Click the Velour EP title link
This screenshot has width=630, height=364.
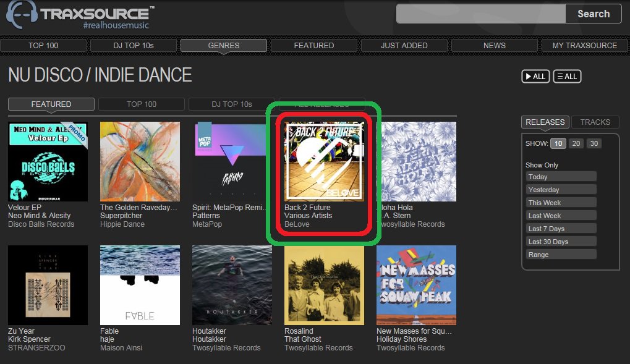25,207
